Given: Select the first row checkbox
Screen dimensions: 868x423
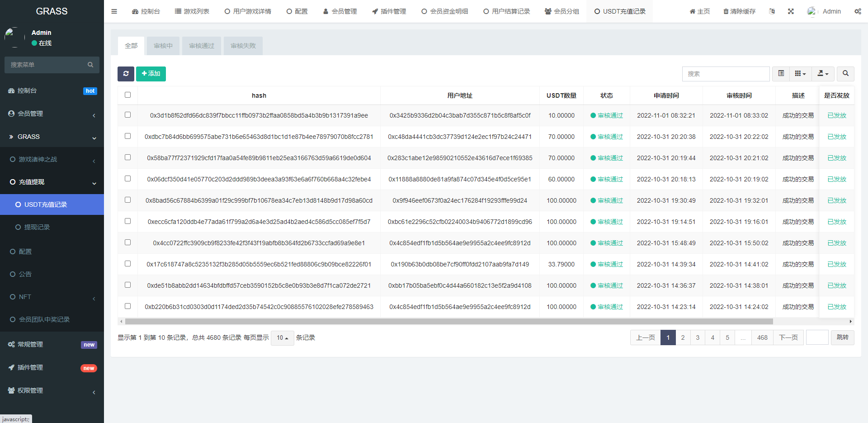Looking at the screenshot, I should point(127,115).
